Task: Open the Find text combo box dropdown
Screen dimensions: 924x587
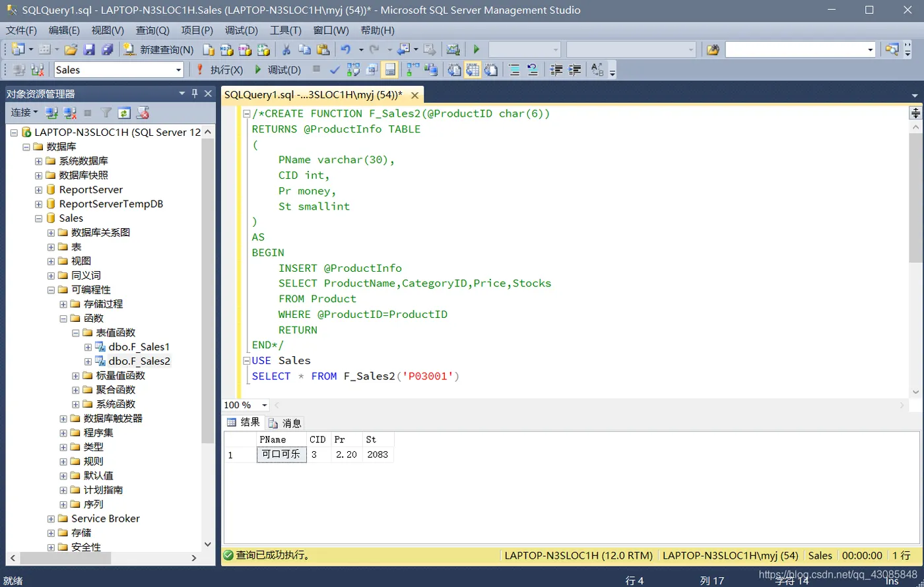Action: [x=871, y=49]
